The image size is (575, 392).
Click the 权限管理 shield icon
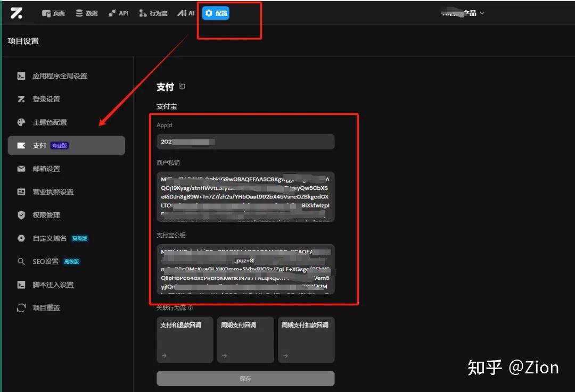(x=21, y=215)
